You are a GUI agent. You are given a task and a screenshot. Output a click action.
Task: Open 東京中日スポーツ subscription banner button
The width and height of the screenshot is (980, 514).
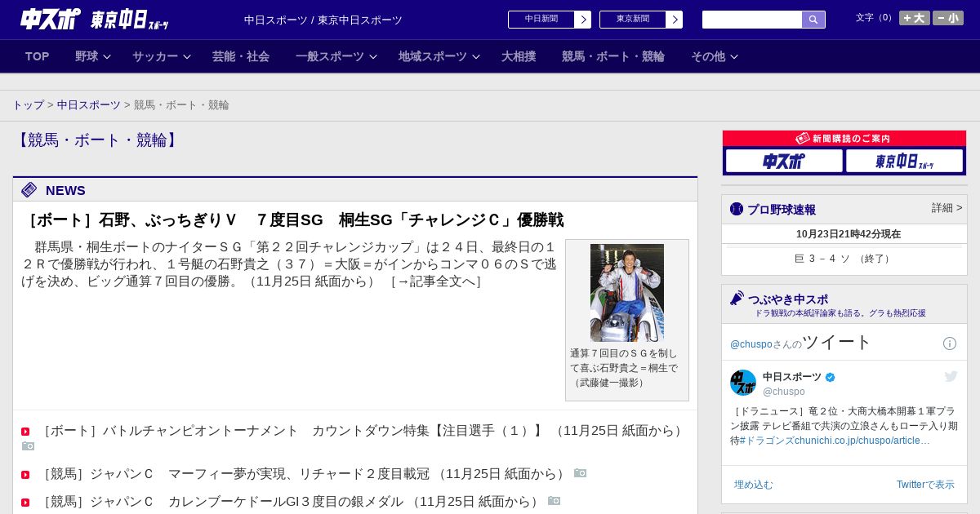[x=904, y=161]
